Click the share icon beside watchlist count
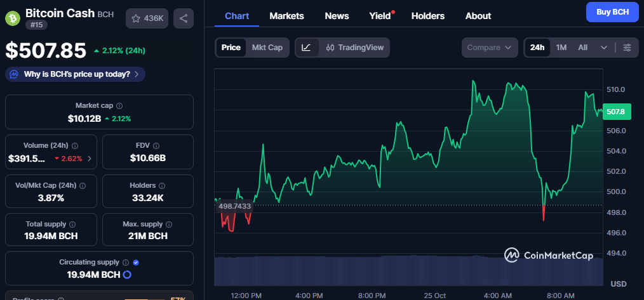Viewport: 644px width, 300px height. click(184, 18)
